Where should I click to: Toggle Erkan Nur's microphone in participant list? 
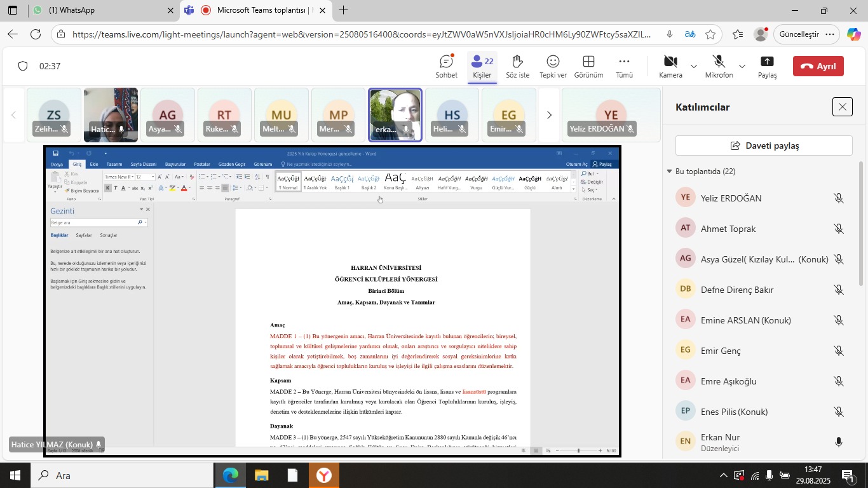[839, 442]
